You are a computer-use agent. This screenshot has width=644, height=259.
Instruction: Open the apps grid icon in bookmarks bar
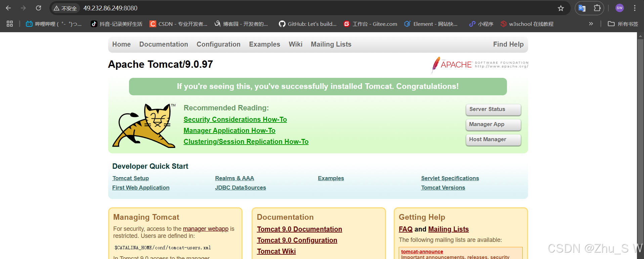point(10,24)
